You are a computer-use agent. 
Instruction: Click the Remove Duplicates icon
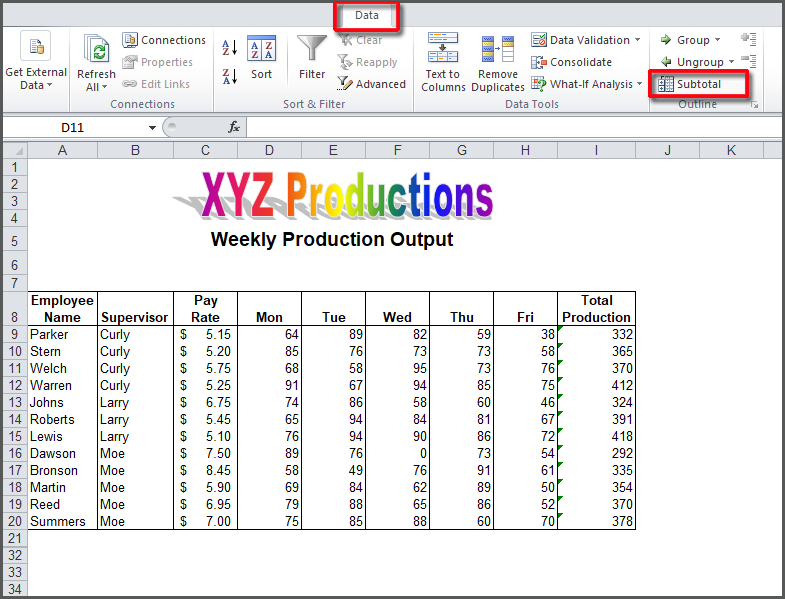pos(498,49)
